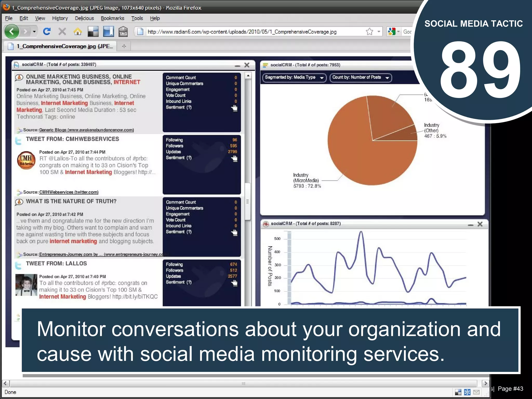Click the Twitter bird icon for LALLOS tweet

(18, 265)
